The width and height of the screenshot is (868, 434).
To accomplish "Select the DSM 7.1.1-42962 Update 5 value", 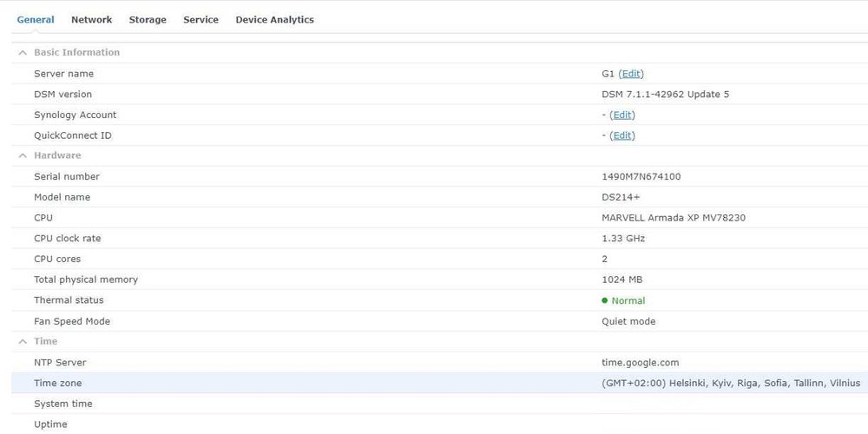I will coord(666,95).
